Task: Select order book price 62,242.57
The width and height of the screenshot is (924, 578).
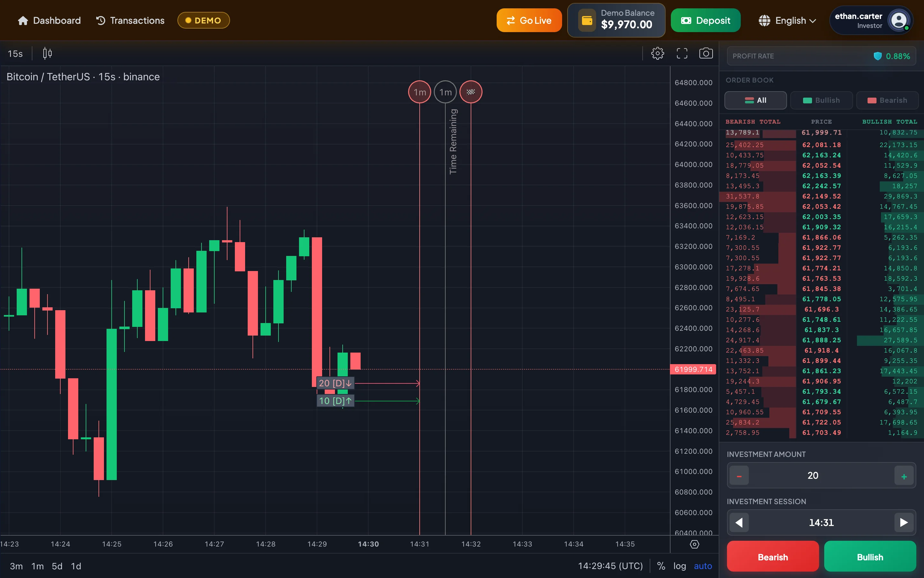Action: click(821, 186)
